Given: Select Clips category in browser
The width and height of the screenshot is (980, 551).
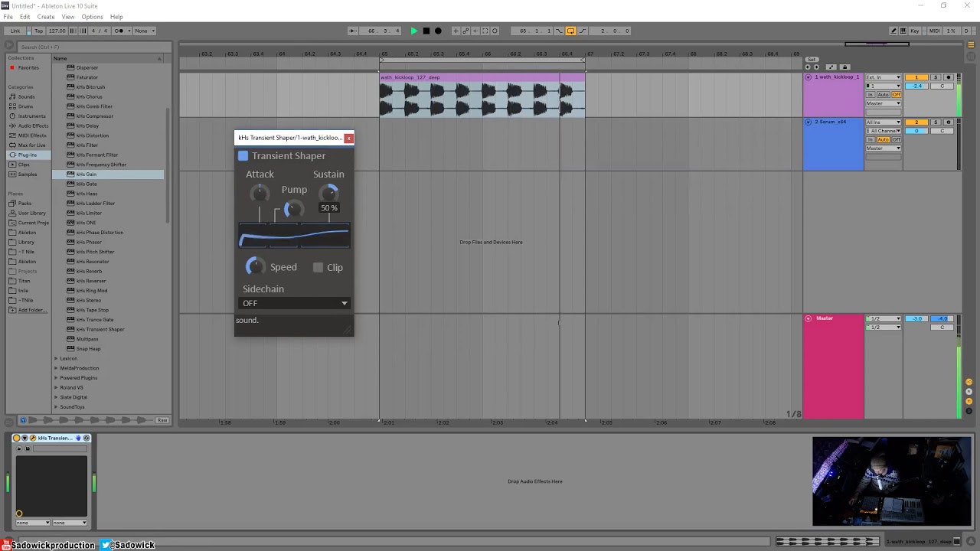Looking at the screenshot, I should [x=24, y=165].
